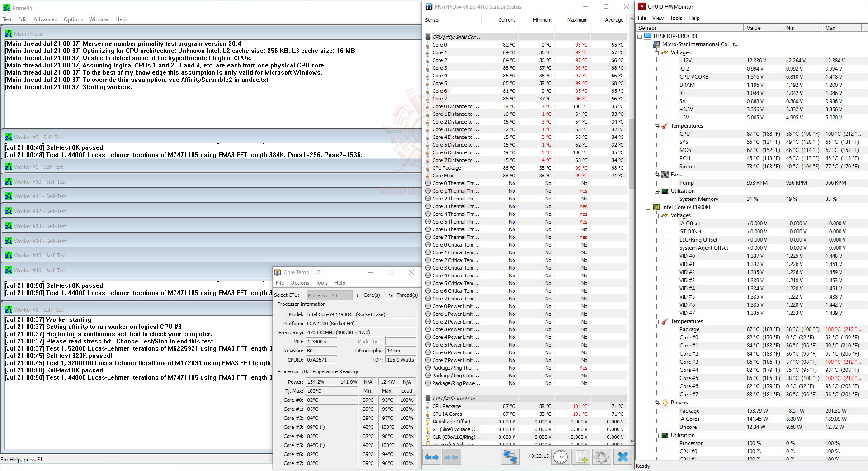Click the Worker #12 Self-Test window icon

click(x=9, y=211)
